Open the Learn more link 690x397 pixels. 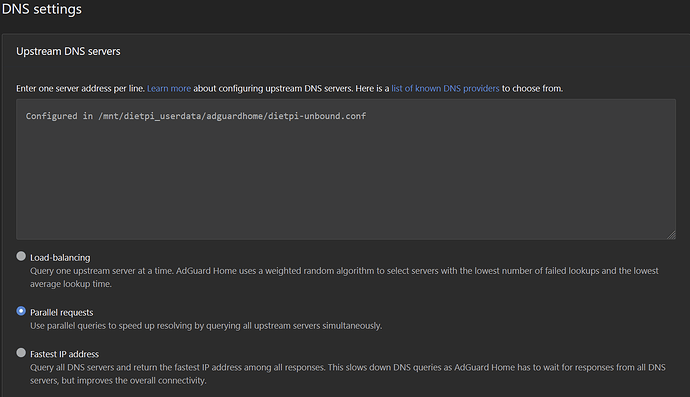[169, 88]
